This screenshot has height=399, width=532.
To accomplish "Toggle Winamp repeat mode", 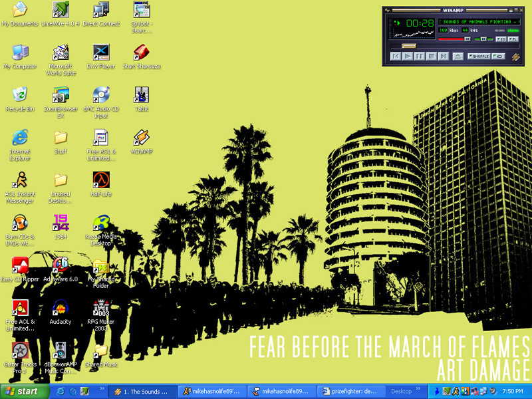I will 498,57.
